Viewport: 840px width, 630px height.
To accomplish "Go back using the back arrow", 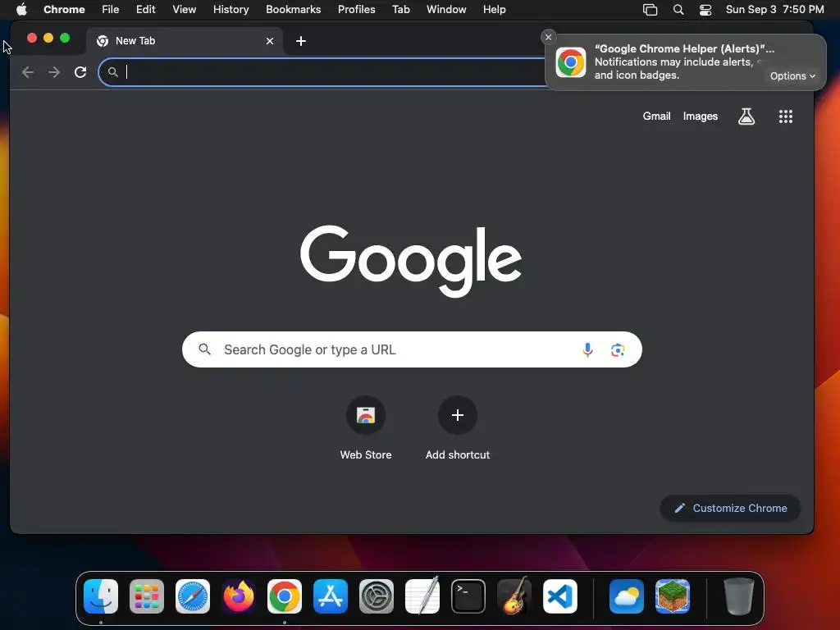I will [x=28, y=72].
